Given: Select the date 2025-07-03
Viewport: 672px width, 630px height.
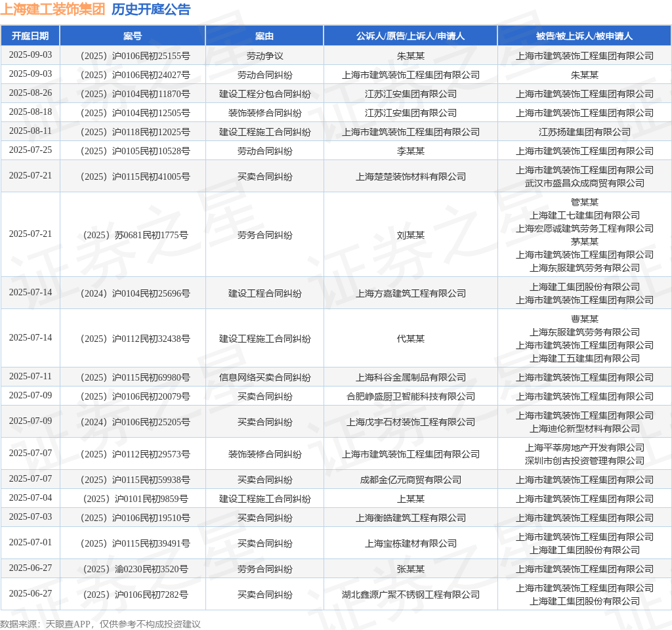Looking at the screenshot, I should (x=30, y=517).
